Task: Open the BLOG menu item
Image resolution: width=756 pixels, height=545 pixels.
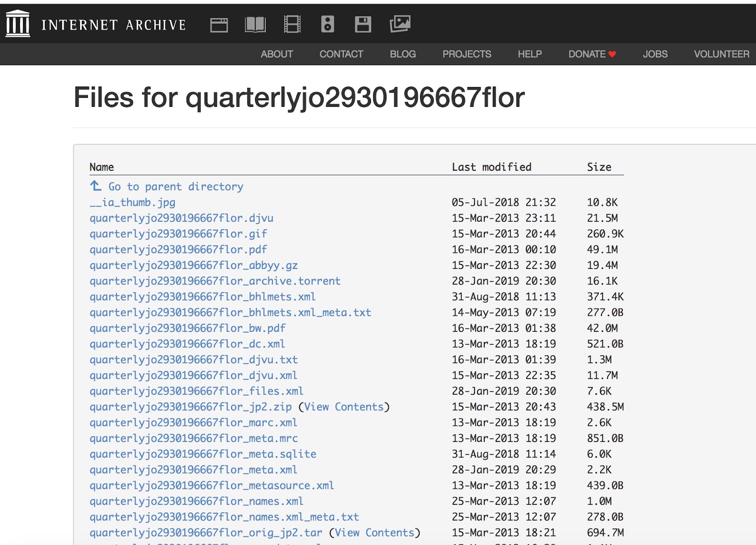Action: pyautogui.click(x=403, y=54)
